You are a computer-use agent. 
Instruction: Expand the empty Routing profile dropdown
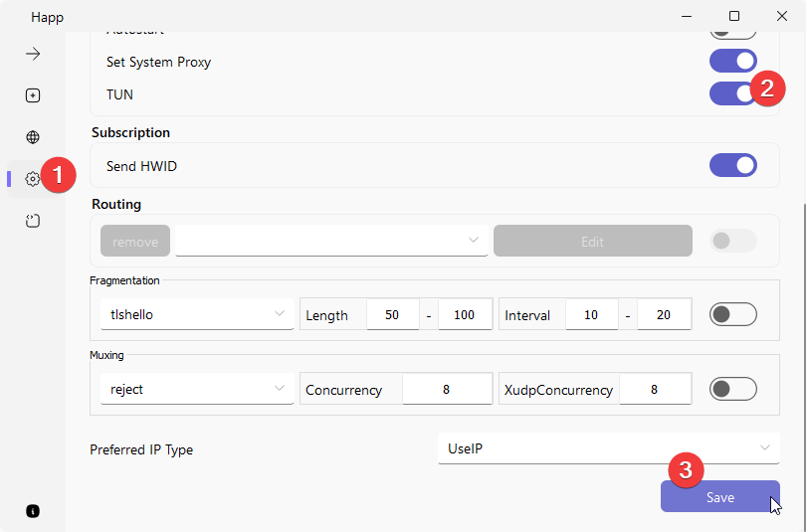331,241
